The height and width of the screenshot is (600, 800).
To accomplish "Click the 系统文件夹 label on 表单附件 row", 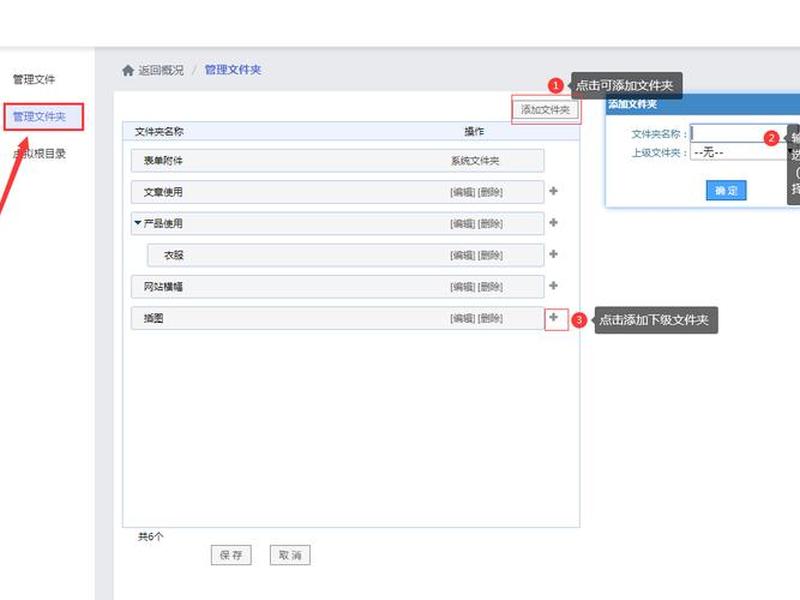I will click(x=475, y=161).
